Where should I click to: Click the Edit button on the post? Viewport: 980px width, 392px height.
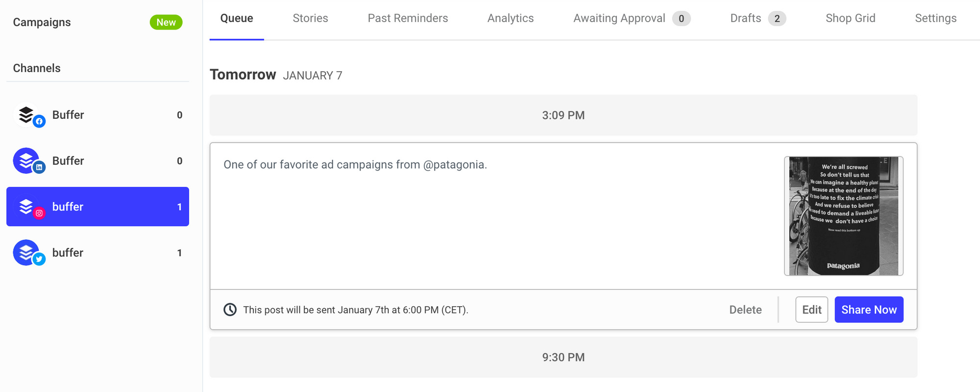[x=811, y=310]
